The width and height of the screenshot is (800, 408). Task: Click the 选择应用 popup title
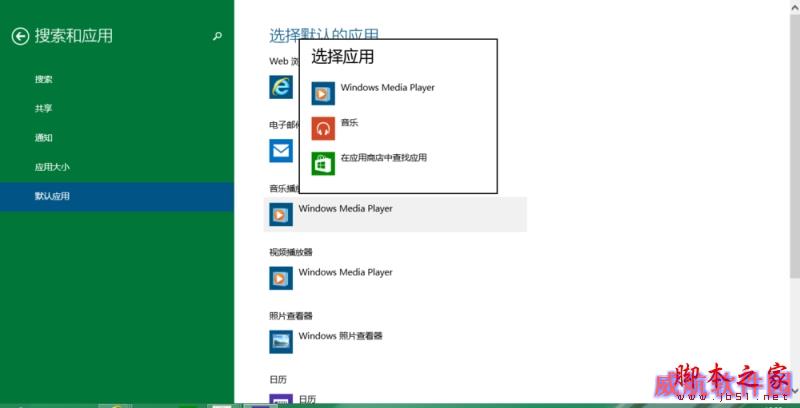tap(343, 57)
